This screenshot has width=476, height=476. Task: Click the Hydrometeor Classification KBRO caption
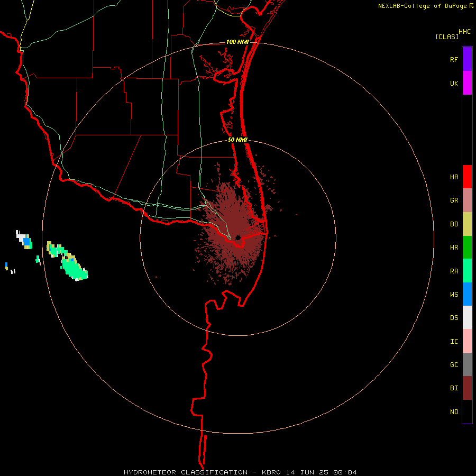[x=240, y=472]
